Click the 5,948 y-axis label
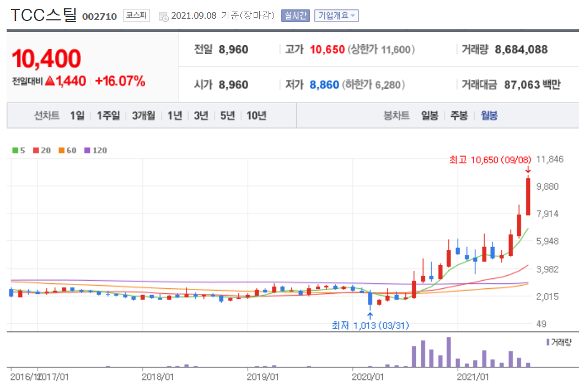This screenshot has height=392, width=579. (x=547, y=241)
